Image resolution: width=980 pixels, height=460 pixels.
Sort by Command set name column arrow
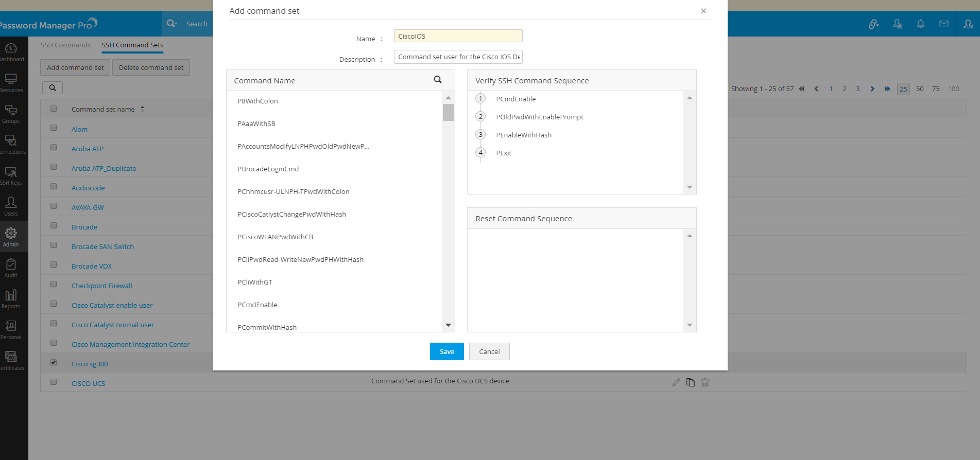[143, 109]
